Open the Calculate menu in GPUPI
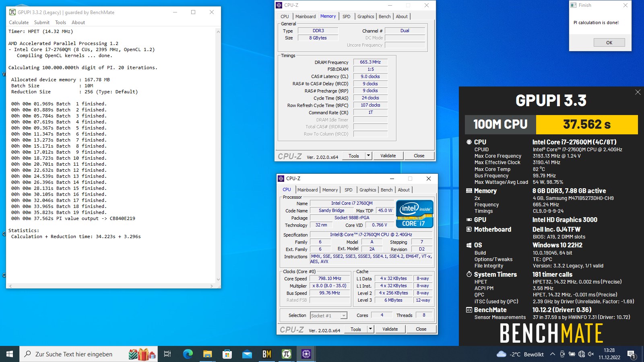644x362 pixels. 19,23
